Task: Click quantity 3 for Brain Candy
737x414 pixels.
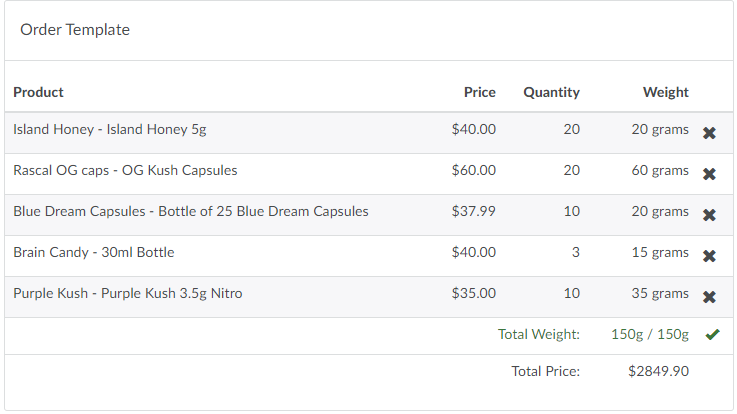Action: [x=576, y=252]
